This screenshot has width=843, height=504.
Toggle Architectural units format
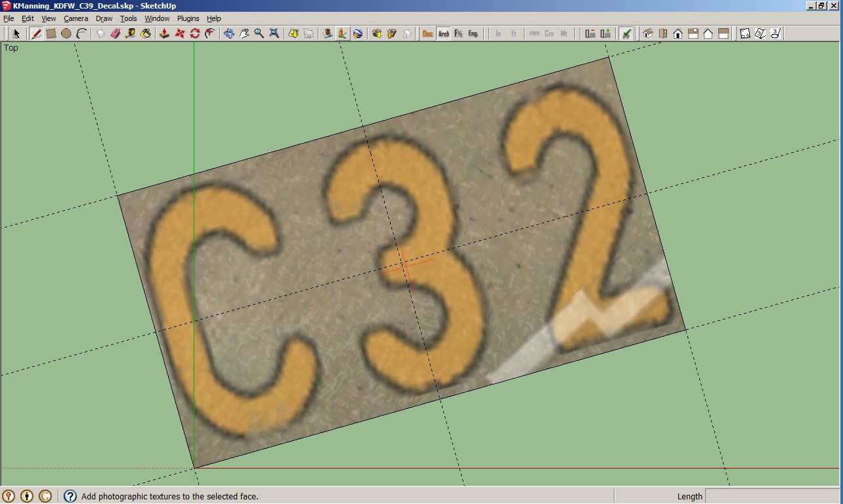coord(444,33)
